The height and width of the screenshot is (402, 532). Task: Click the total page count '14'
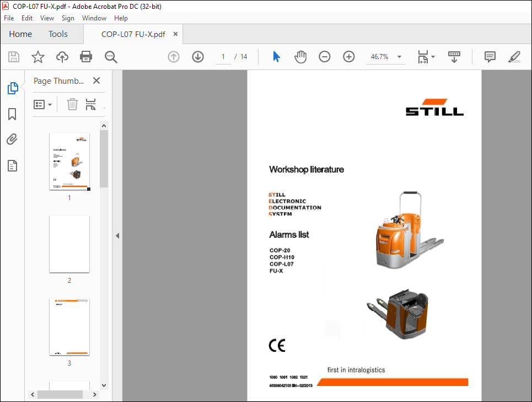244,57
